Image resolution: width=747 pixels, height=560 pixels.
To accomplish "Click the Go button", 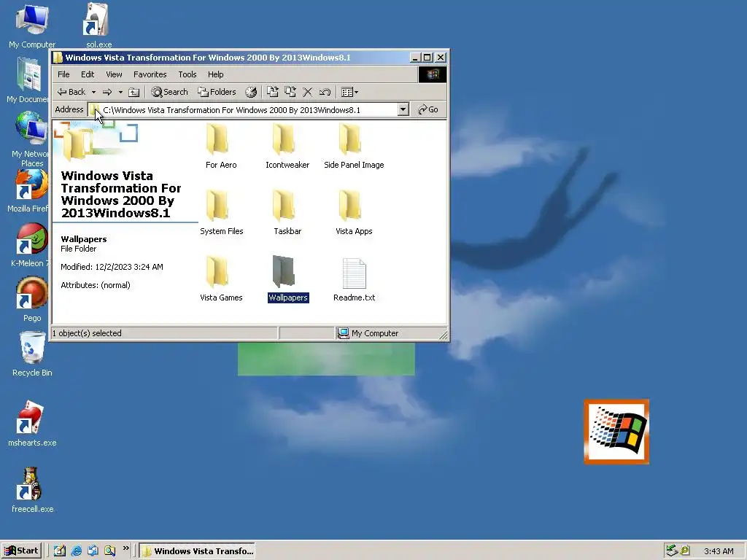I will click(x=427, y=109).
